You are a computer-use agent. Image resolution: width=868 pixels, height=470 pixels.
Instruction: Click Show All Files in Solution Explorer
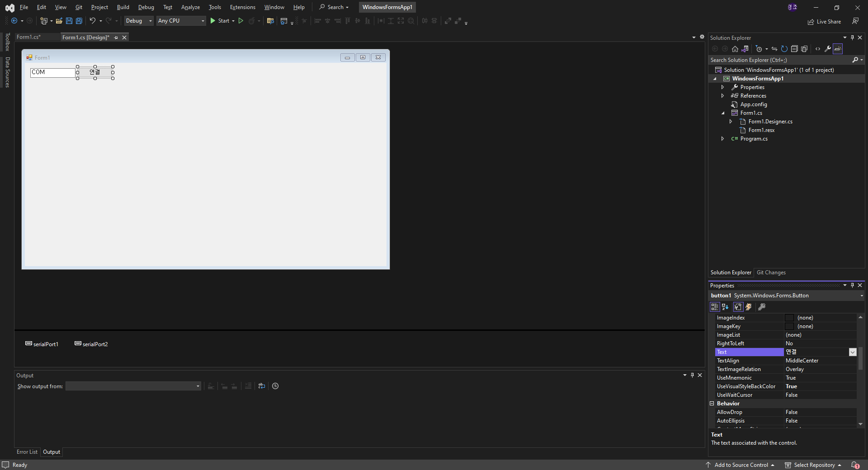pyautogui.click(x=804, y=49)
